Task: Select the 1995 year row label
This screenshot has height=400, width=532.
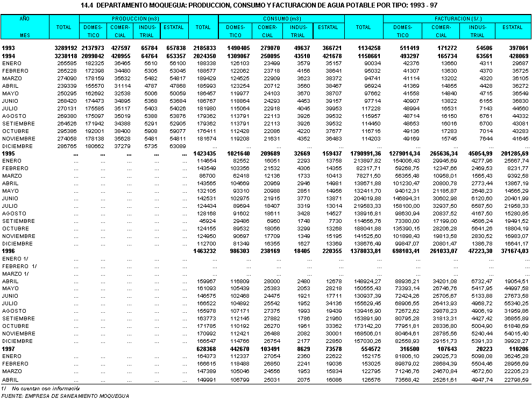Action: (9, 153)
